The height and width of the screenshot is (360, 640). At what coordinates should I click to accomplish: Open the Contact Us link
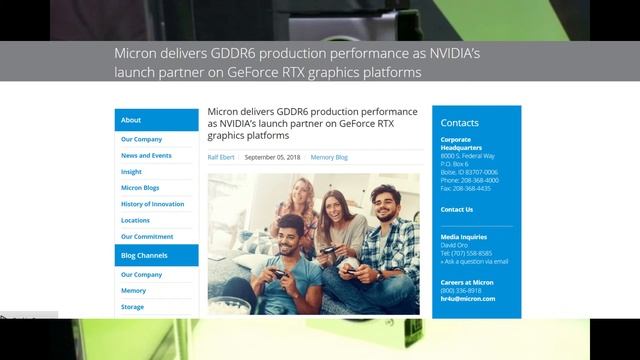[x=456, y=209]
